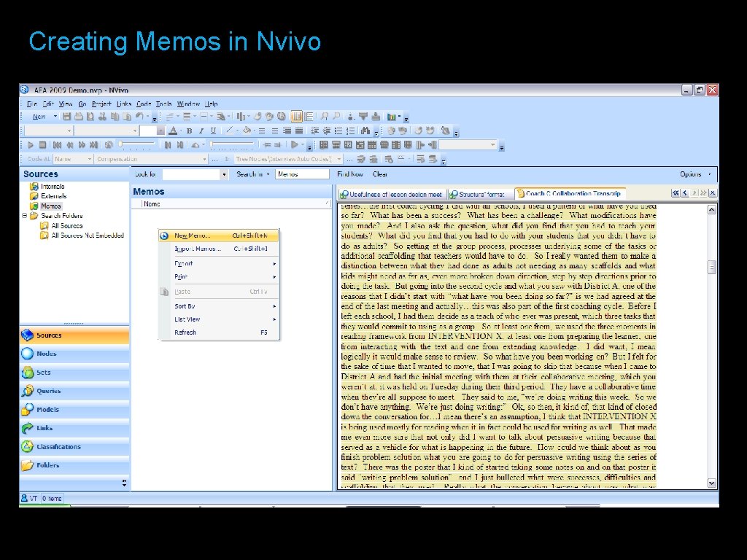Click the fast forward media icon
The width and height of the screenshot is (747, 560).
click(x=82, y=145)
